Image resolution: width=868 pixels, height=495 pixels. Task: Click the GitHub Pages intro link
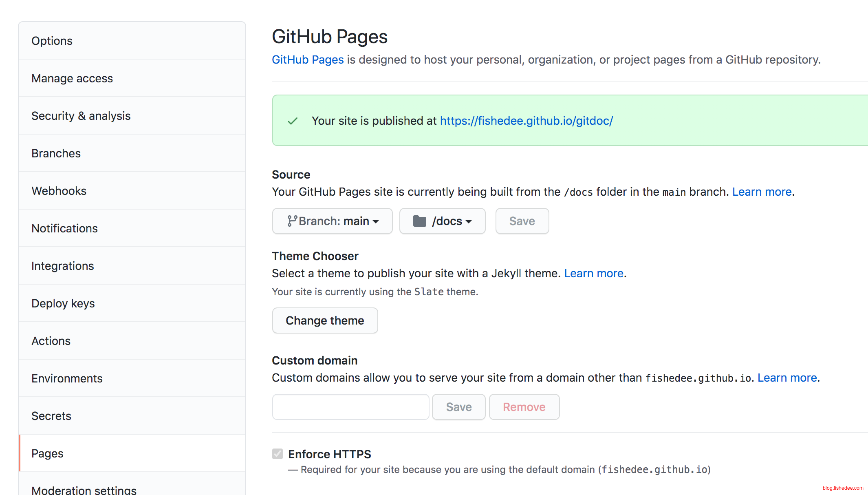coord(308,60)
